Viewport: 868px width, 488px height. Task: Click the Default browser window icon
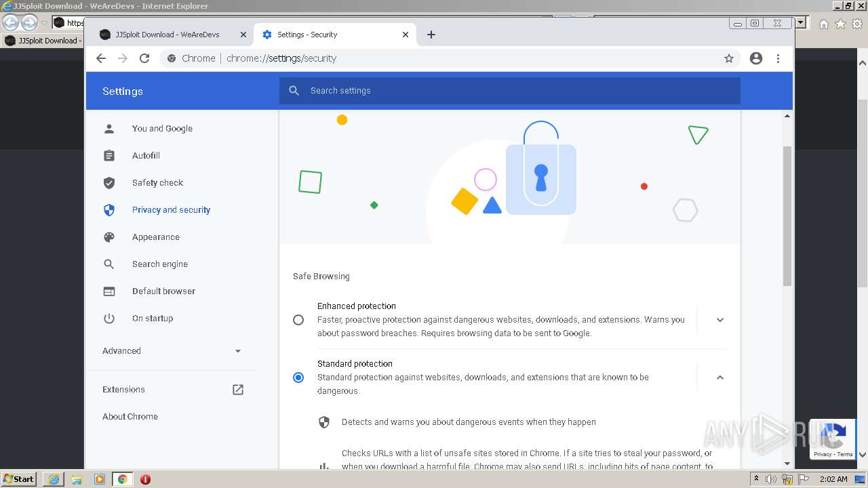(x=109, y=291)
